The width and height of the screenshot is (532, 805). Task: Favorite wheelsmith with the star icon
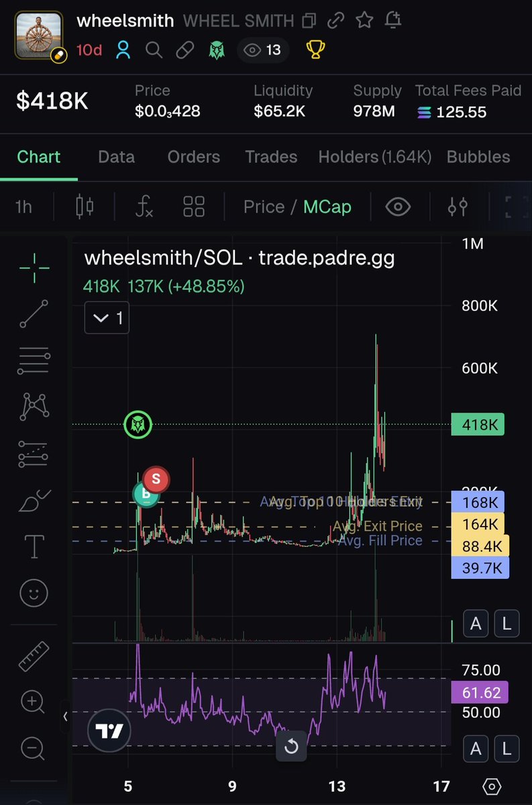364,20
